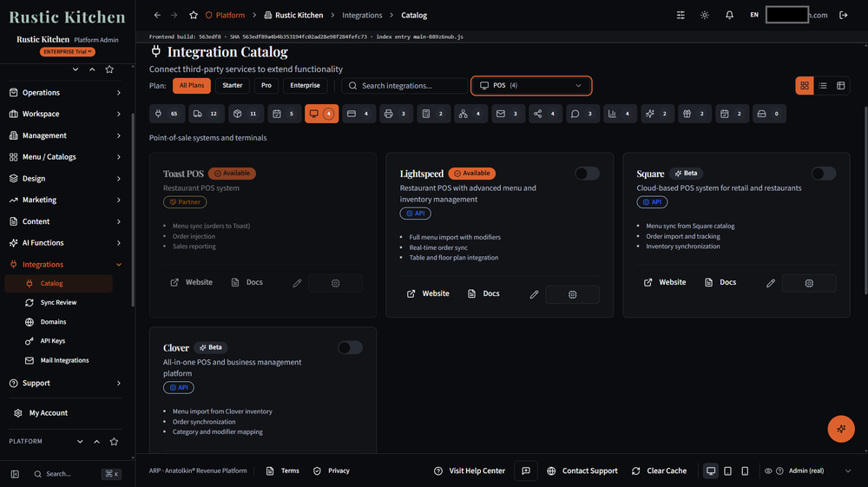Open the settings sliders icon in header

[x=681, y=15]
